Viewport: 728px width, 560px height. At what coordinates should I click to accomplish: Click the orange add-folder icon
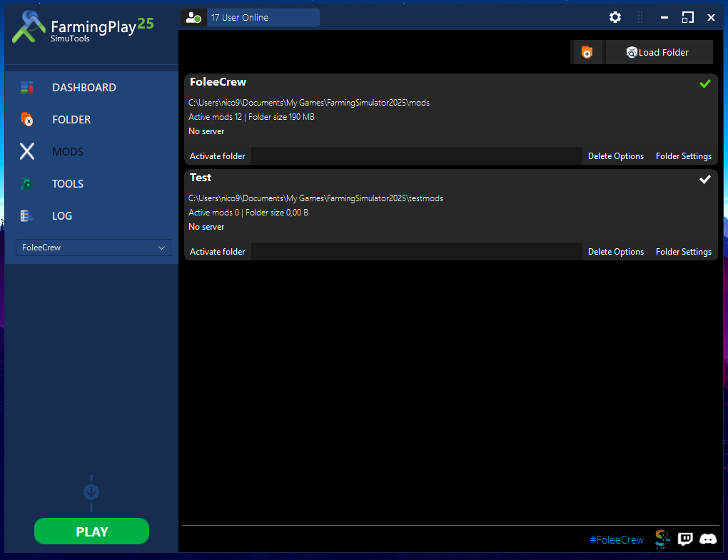click(587, 52)
